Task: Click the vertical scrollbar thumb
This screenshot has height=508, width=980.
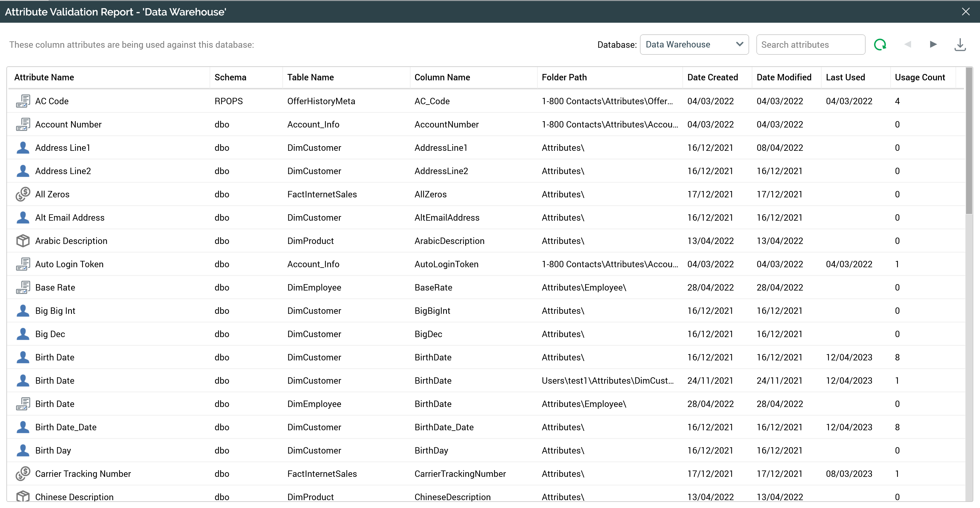Action: [x=969, y=141]
